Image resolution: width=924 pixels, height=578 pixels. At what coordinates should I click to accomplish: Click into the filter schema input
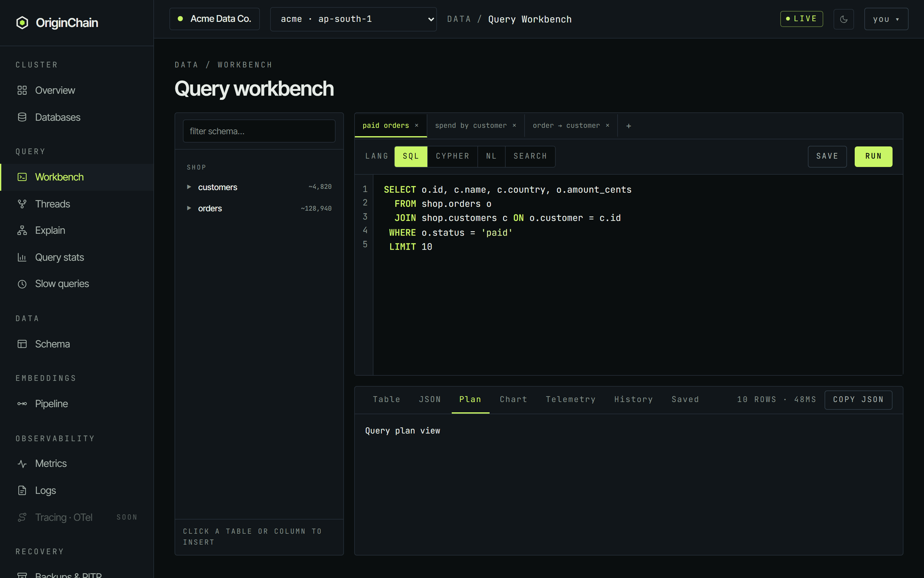[259, 131]
